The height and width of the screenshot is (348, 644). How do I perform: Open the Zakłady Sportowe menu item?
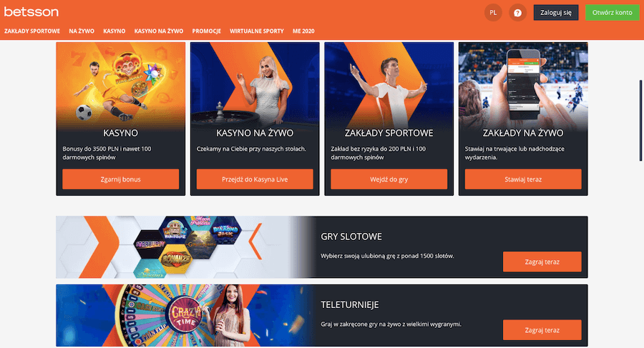coord(32,31)
